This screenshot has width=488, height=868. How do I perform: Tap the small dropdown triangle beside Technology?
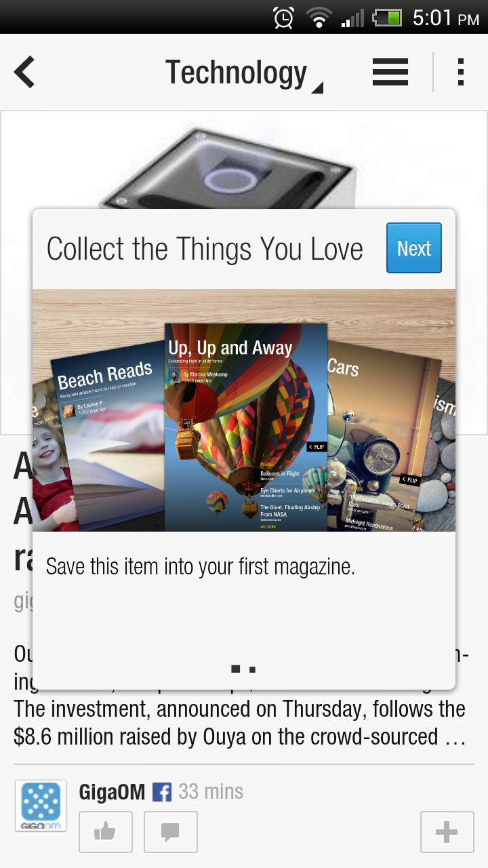pos(317,87)
